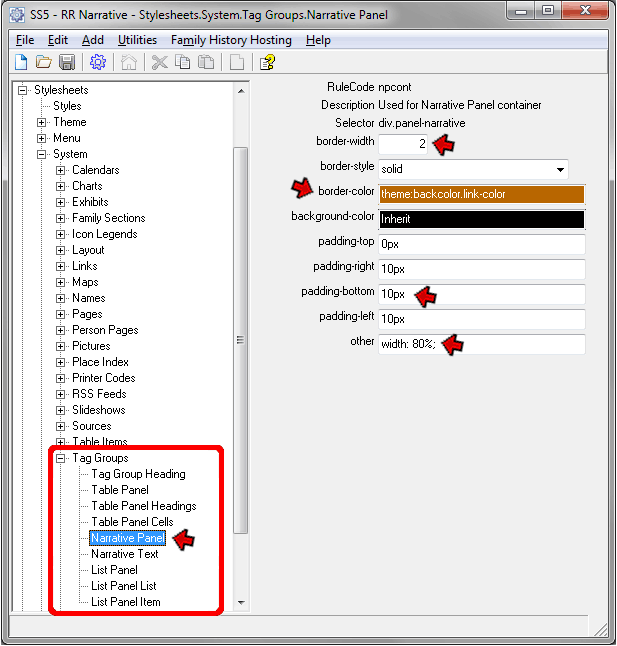Open the Edit menu
Viewport: 617px width, 646px height.
click(58, 40)
